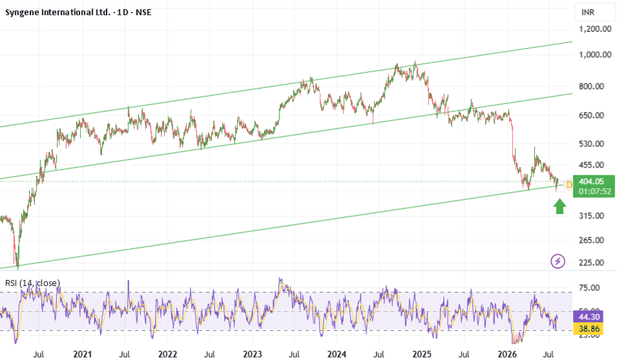
Task: Click the 2025 label on time axis
Action: point(422,355)
